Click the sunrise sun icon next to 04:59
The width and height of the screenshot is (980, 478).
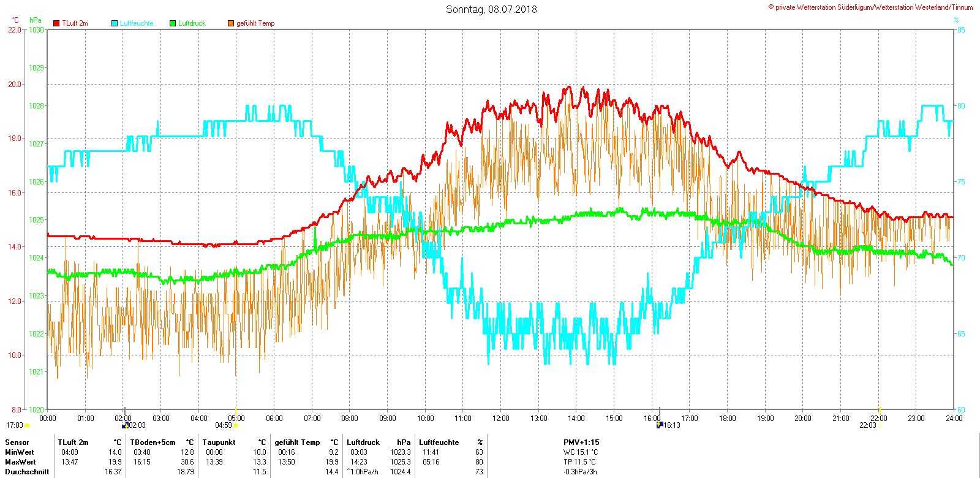pyautogui.click(x=236, y=425)
